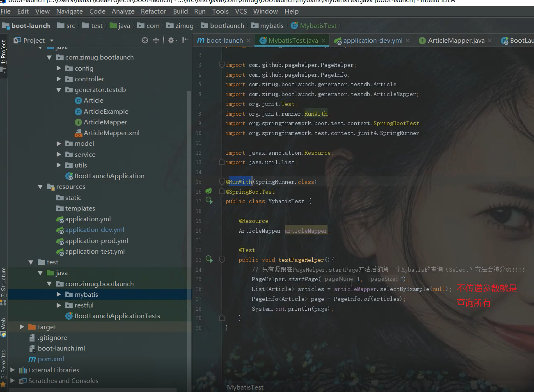
Task: Expand the target folder
Action: point(22,327)
